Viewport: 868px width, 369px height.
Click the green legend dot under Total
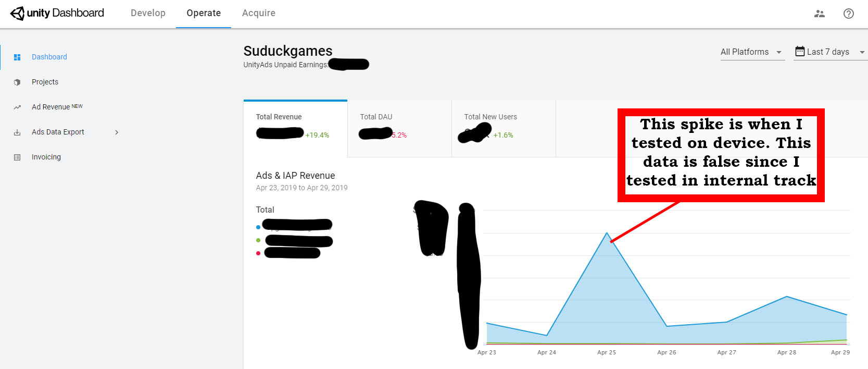[x=258, y=240]
